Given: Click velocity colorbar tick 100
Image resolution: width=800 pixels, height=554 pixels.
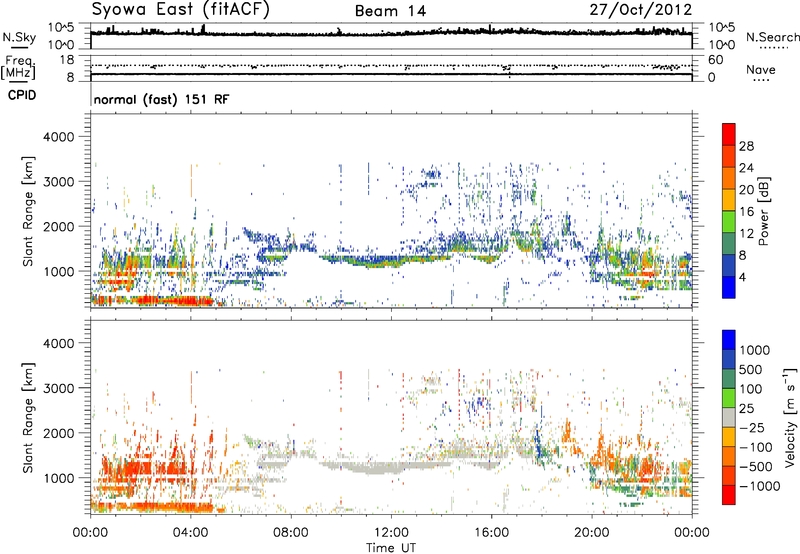Looking at the screenshot, I should click(x=751, y=389).
